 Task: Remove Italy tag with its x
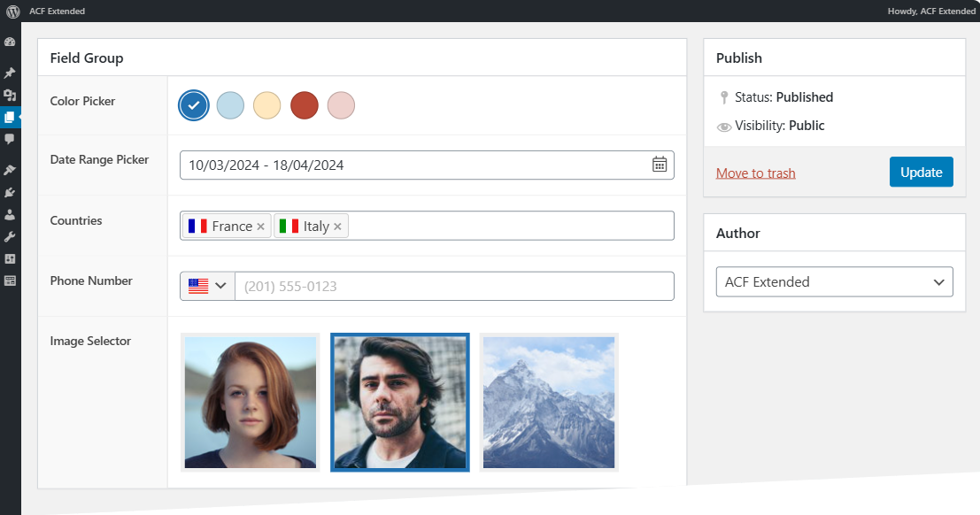point(337,227)
